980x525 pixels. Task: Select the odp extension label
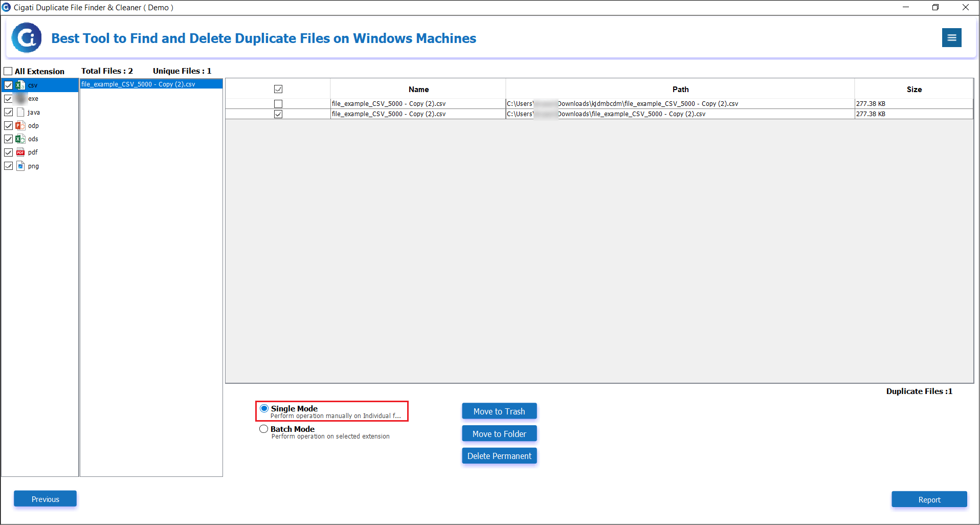click(x=33, y=125)
